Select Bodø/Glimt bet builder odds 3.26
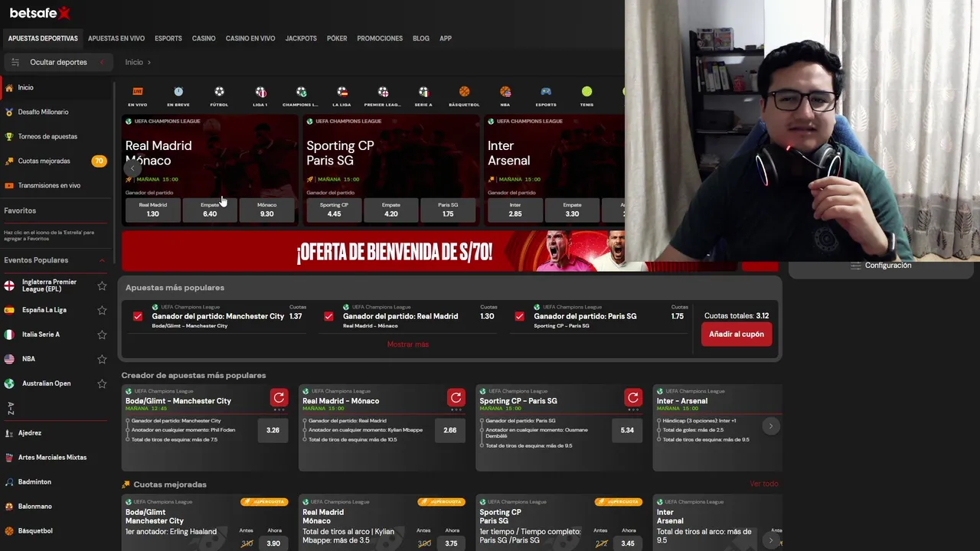The width and height of the screenshot is (980, 551). tap(273, 430)
